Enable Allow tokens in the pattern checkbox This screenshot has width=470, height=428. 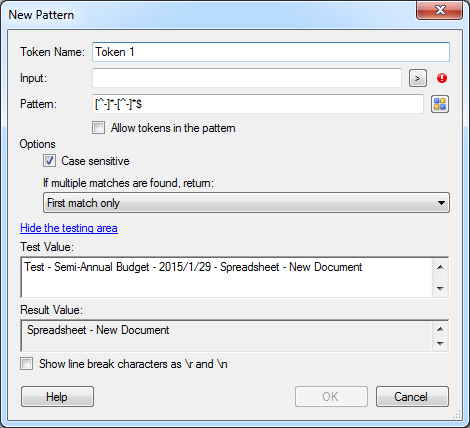tap(98, 128)
